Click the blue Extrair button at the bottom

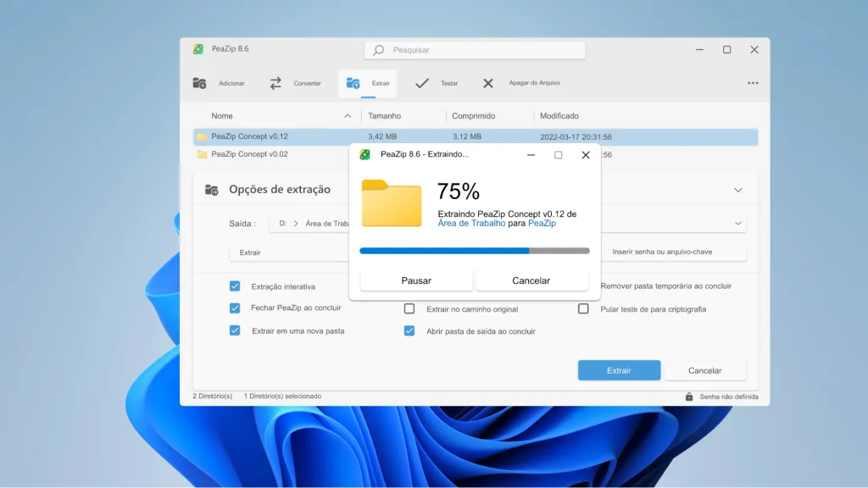click(619, 370)
